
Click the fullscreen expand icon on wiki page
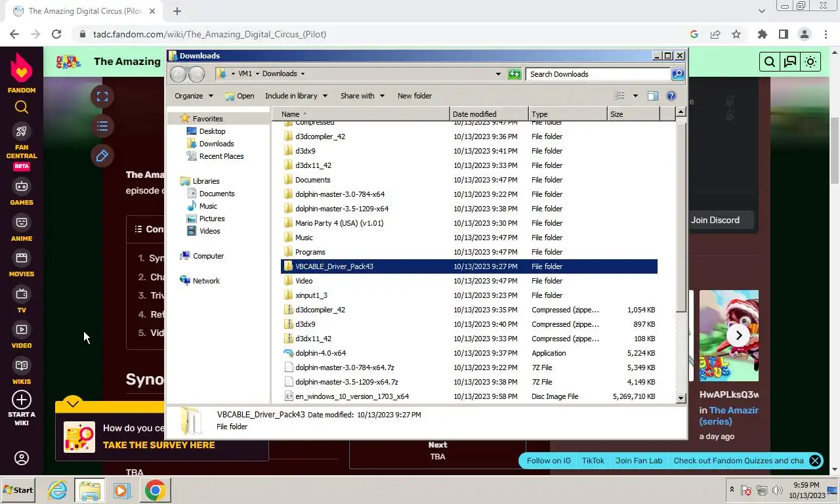pyautogui.click(x=102, y=96)
